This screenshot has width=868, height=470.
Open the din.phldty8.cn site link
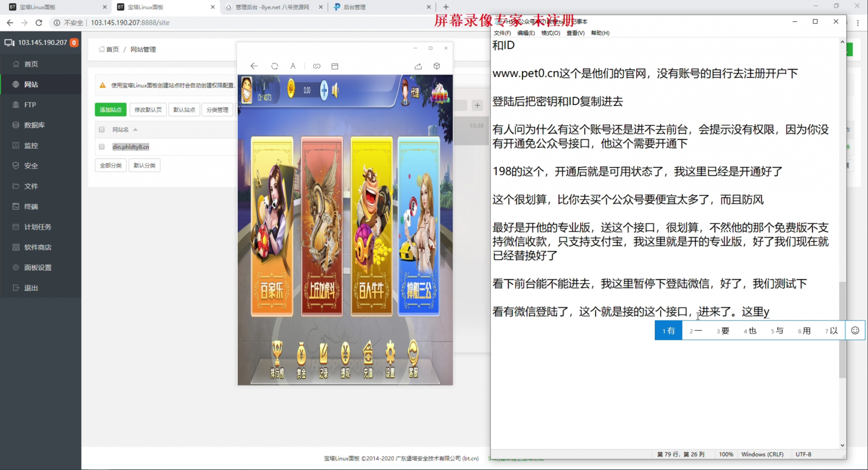(x=131, y=147)
